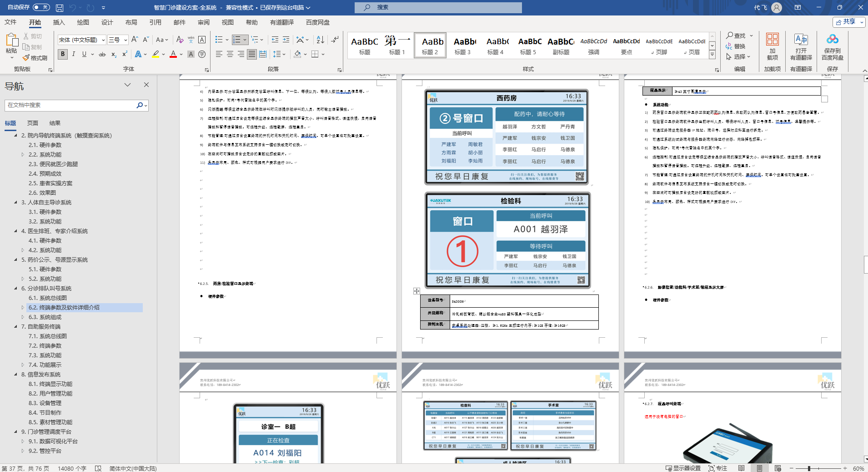The height and width of the screenshot is (472, 868).
Task: Click the bullet list icon
Action: coord(219,40)
